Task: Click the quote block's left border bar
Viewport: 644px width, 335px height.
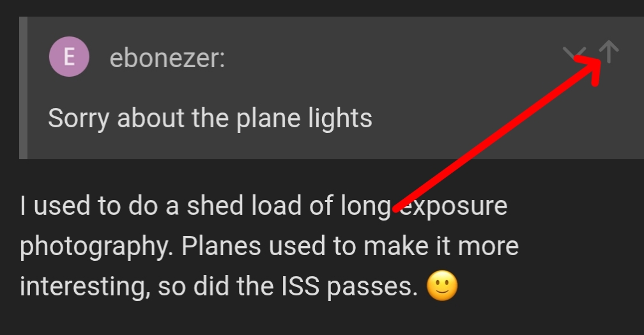Action: 22,88
